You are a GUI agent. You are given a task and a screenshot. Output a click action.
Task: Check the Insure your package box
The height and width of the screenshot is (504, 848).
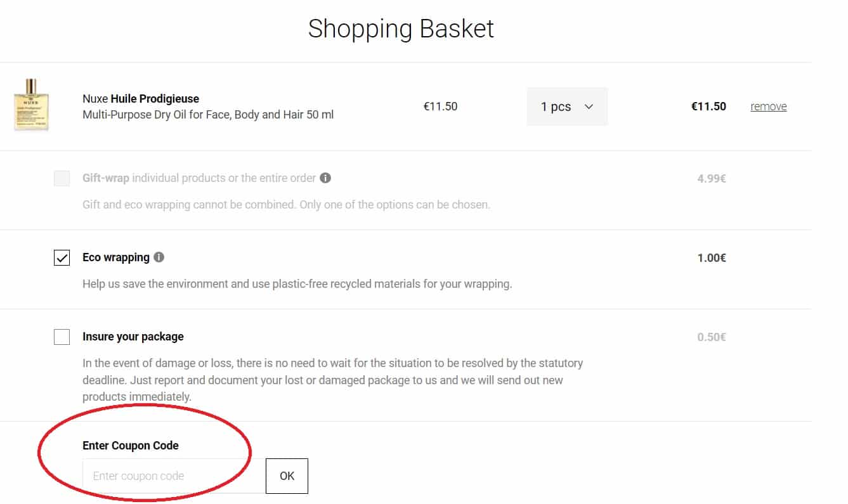[62, 337]
